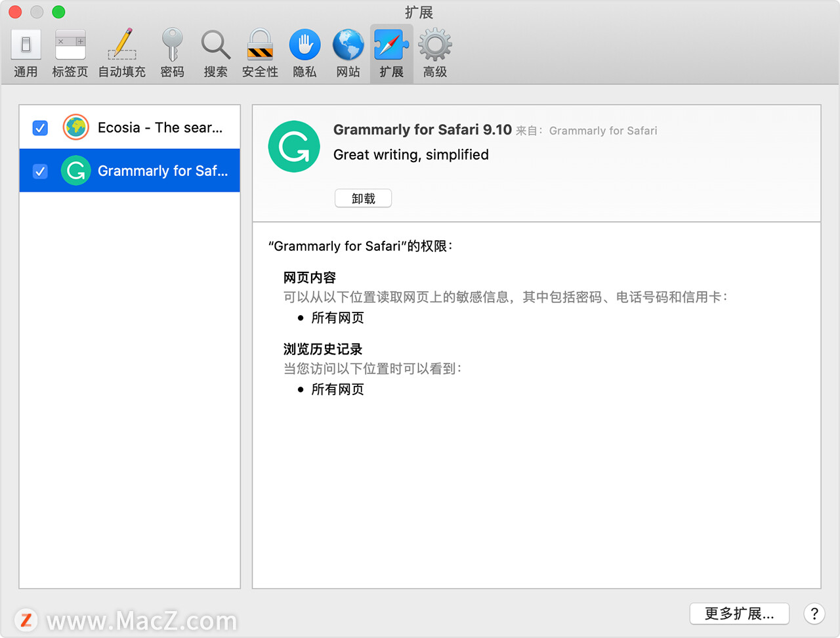Image resolution: width=840 pixels, height=638 pixels.
Task: Open the 通用 (General) preferences icon
Action: tap(26, 45)
